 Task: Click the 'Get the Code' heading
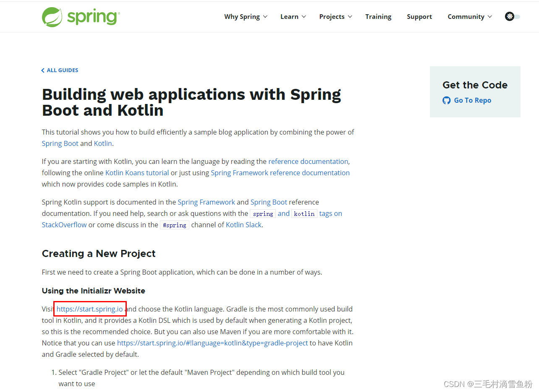(475, 85)
